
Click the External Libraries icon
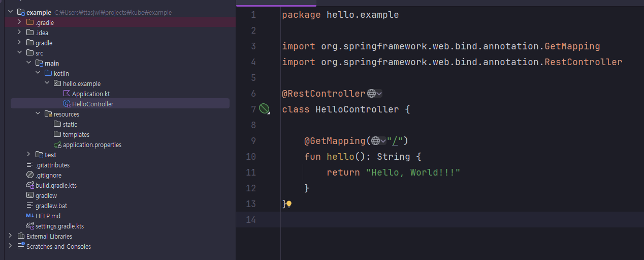pos(21,236)
